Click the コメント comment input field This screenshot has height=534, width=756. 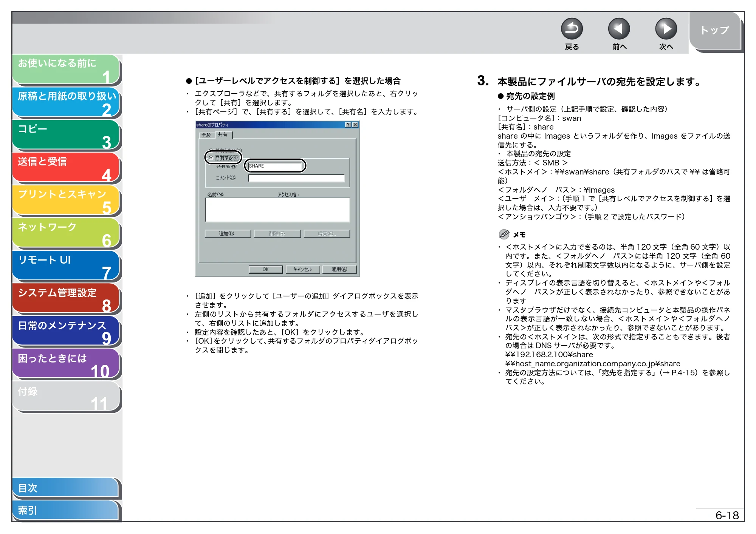tap(296, 178)
